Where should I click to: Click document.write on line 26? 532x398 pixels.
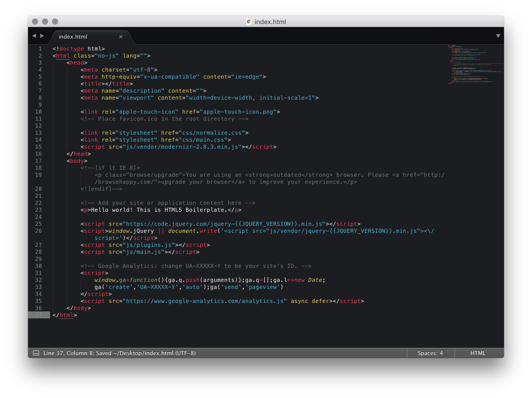(192, 231)
